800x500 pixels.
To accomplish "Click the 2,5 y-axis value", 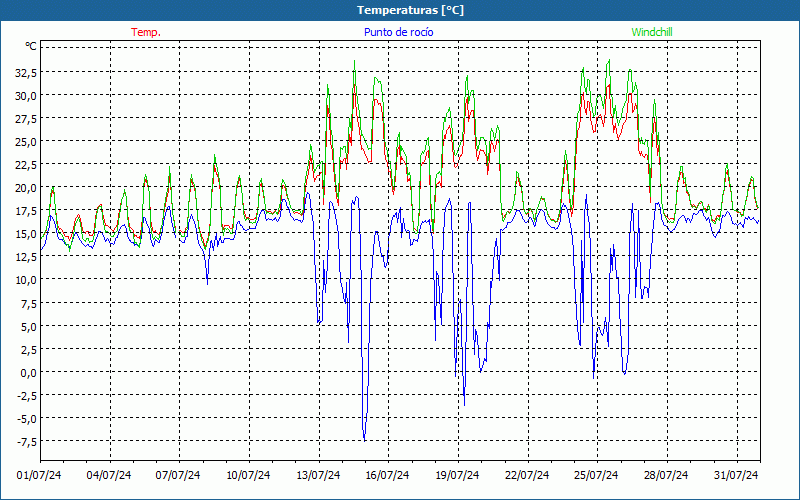I will pyautogui.click(x=28, y=349).
